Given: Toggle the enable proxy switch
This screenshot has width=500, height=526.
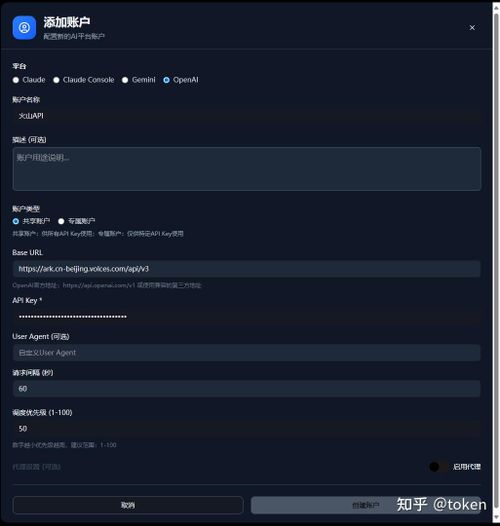Looking at the screenshot, I should click(438, 467).
